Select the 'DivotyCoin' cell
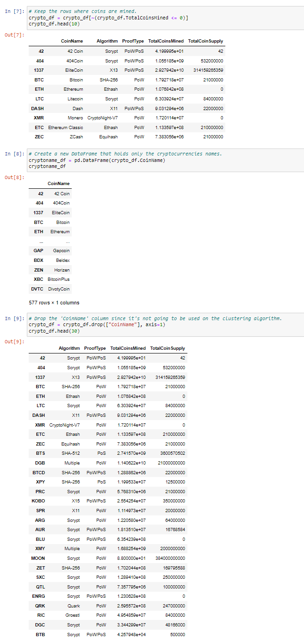 pos(59,289)
